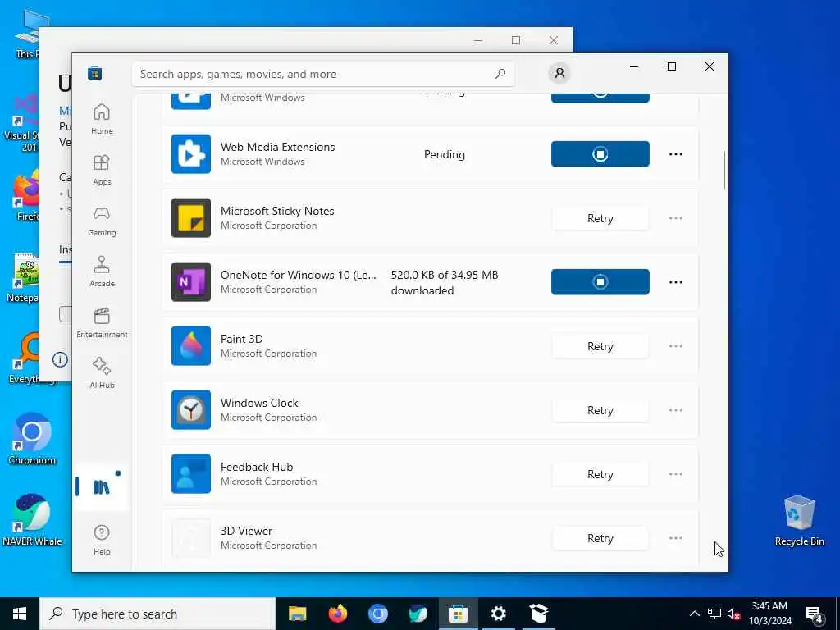
Task: Click the Feedback Hub app icon
Action: coord(190,474)
